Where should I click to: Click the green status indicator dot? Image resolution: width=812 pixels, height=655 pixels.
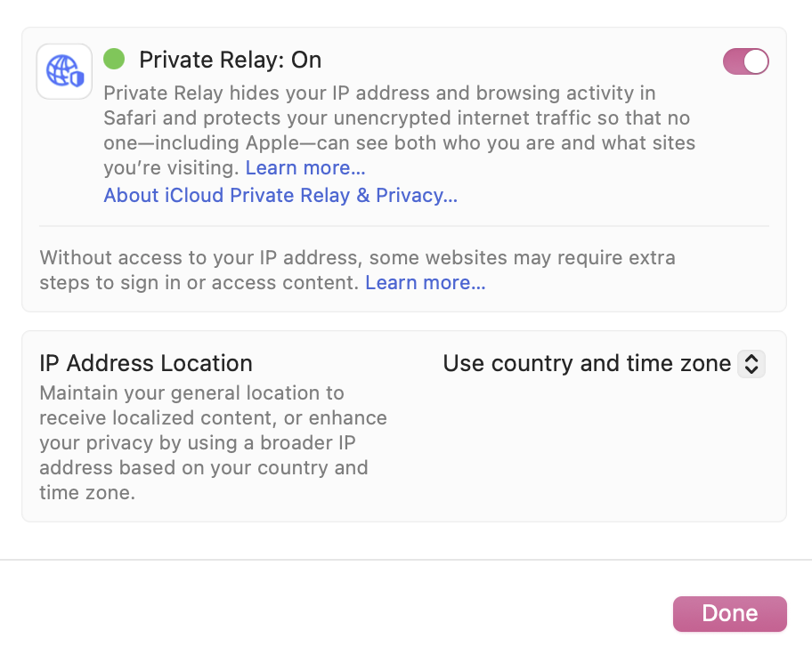tap(114, 60)
